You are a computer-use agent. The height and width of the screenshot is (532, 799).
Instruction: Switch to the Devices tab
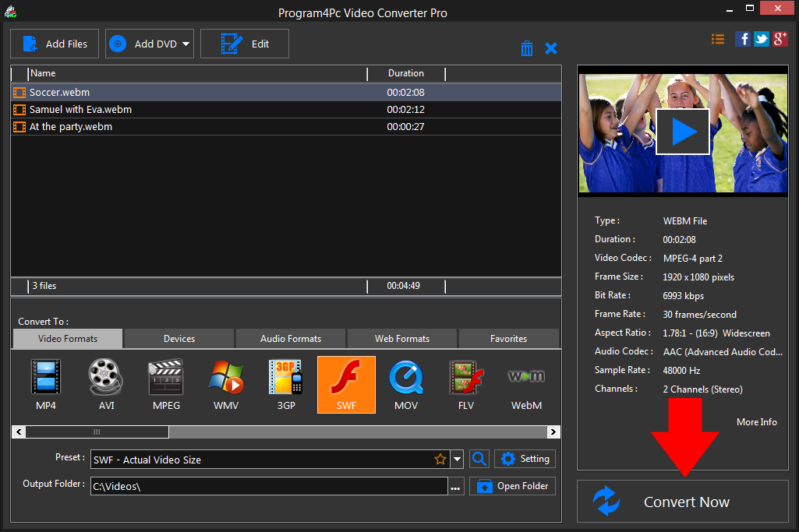click(x=178, y=338)
